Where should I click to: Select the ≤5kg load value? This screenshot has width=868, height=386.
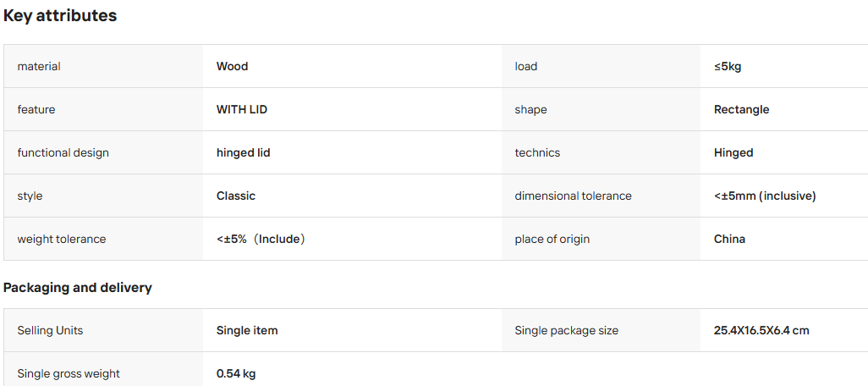(728, 67)
